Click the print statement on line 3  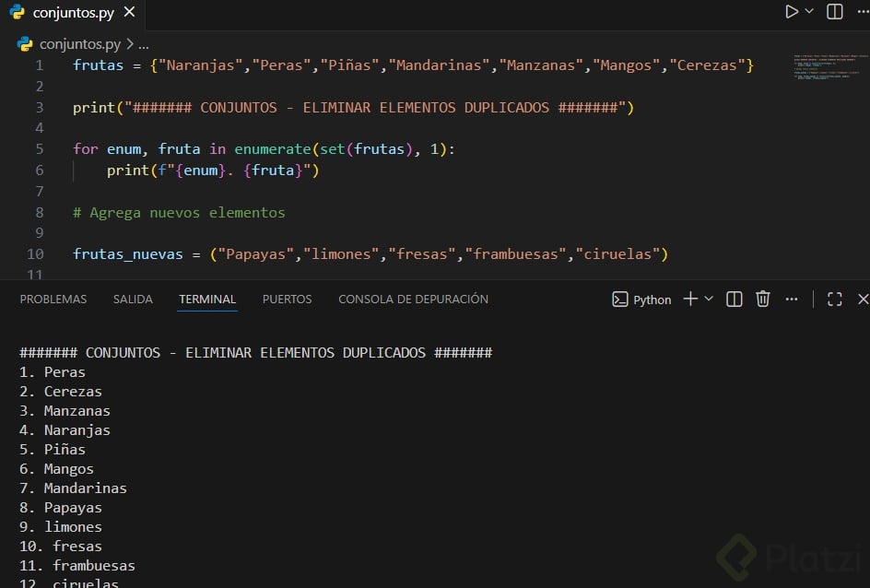tap(354, 107)
